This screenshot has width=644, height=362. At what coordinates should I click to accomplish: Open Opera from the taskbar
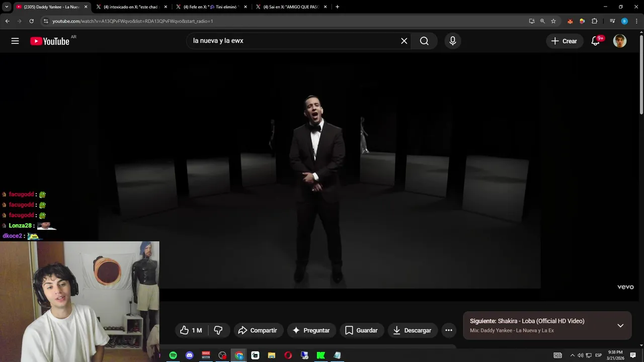pyautogui.click(x=288, y=355)
